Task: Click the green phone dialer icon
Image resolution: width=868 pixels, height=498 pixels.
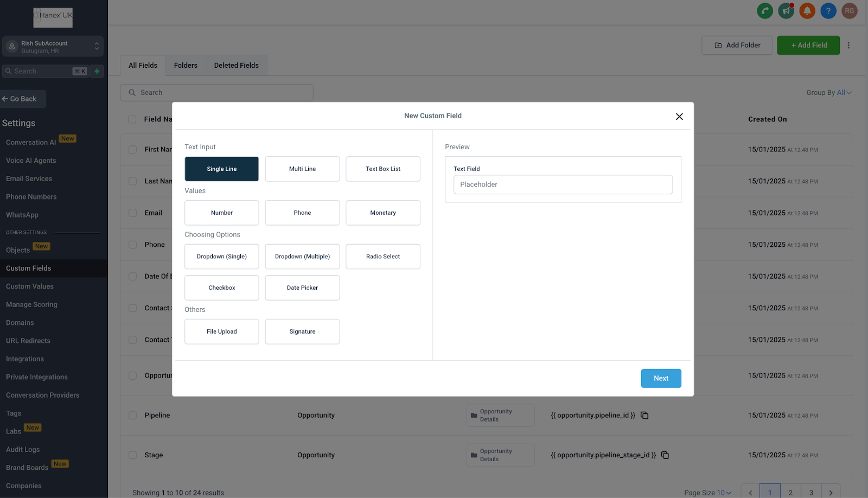Action: click(765, 11)
